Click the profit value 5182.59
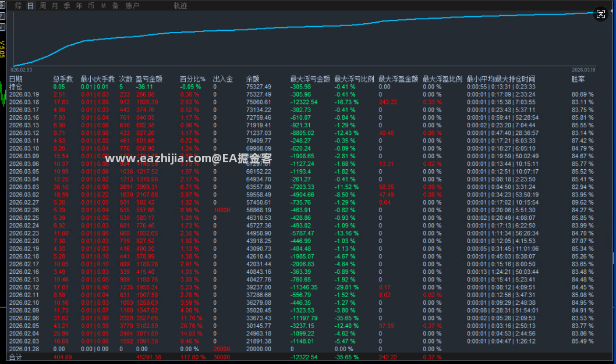Viewport: 616px width, 364px height. (147, 326)
